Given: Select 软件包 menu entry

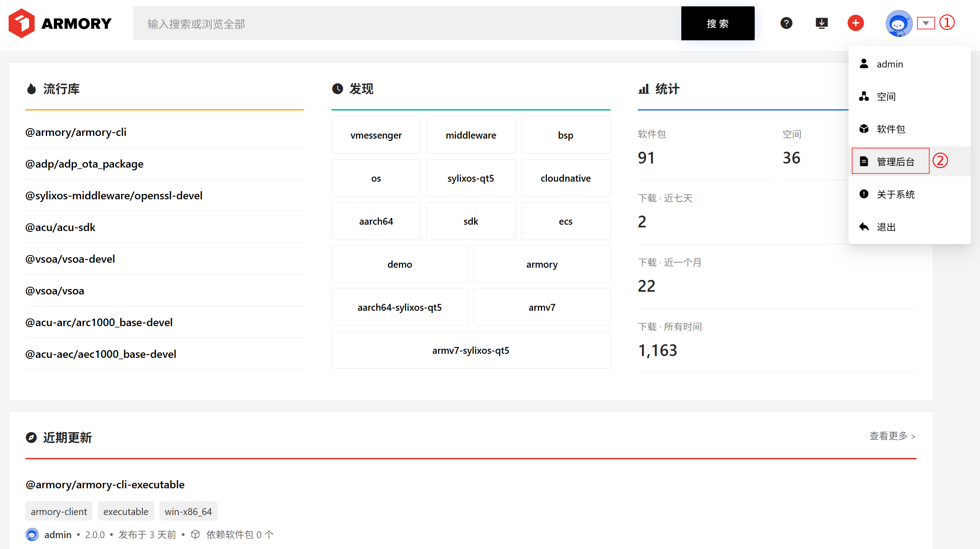Looking at the screenshot, I should [890, 129].
